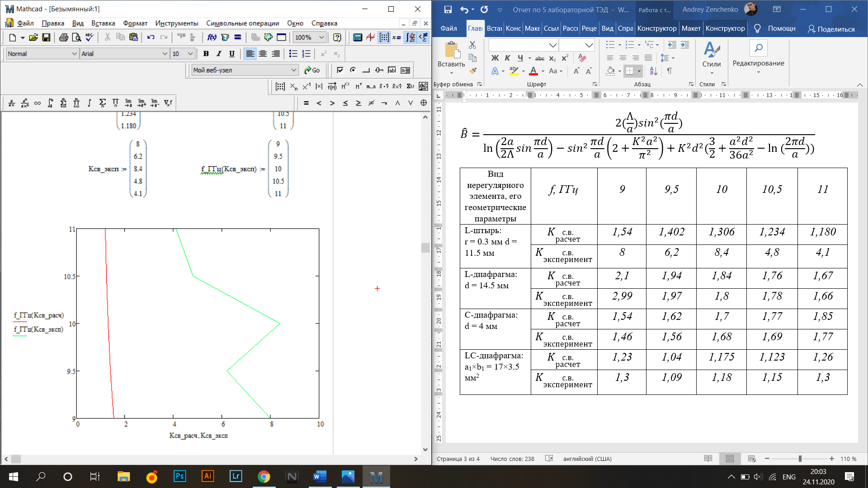Open the Vector and Matrix palette
The width and height of the screenshot is (868, 488).
(x=384, y=38)
